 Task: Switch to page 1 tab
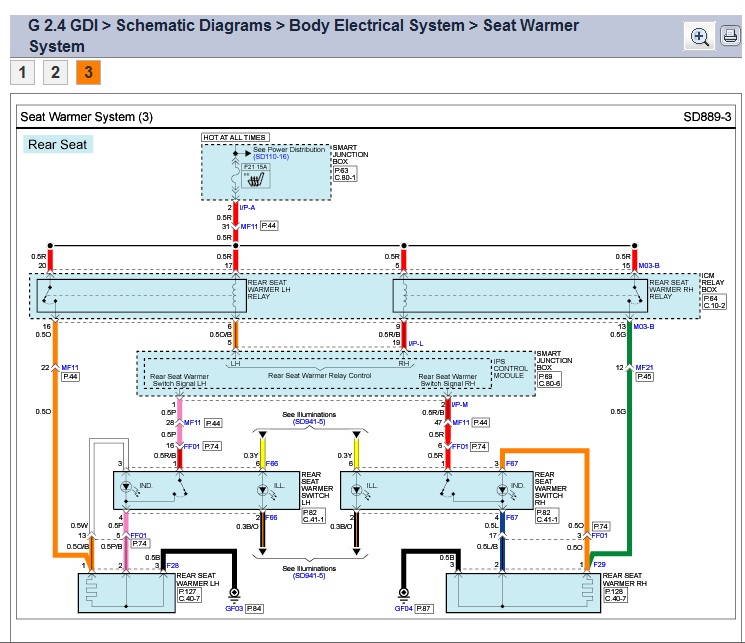tap(23, 72)
